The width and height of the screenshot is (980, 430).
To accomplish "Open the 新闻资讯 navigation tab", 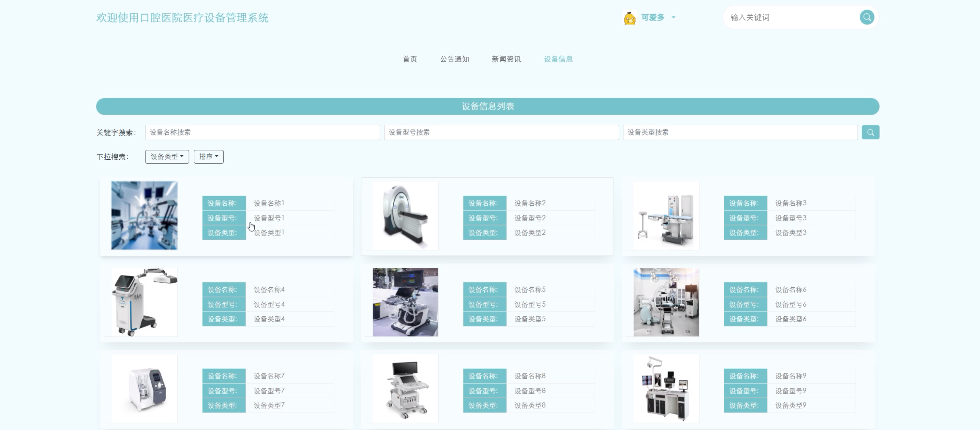I will click(506, 59).
